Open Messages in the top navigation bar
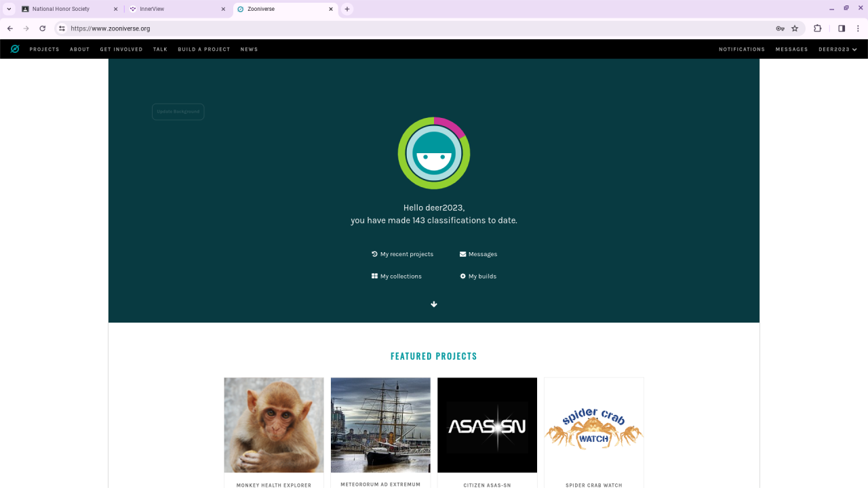Viewport: 868px width, 488px height. point(791,49)
